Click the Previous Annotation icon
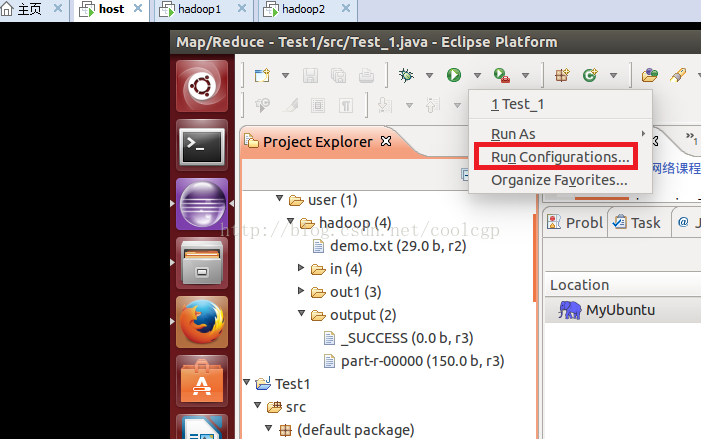Image resolution: width=701 pixels, height=439 pixels. click(432, 106)
